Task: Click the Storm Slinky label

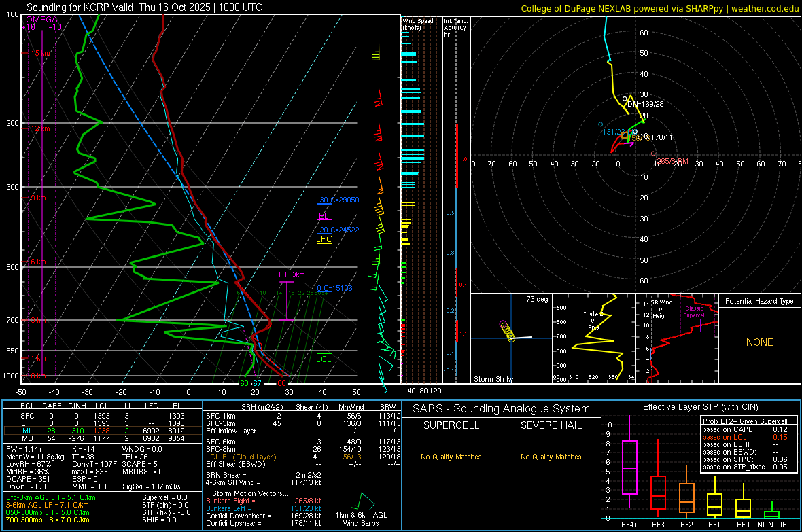Action: click(493, 379)
